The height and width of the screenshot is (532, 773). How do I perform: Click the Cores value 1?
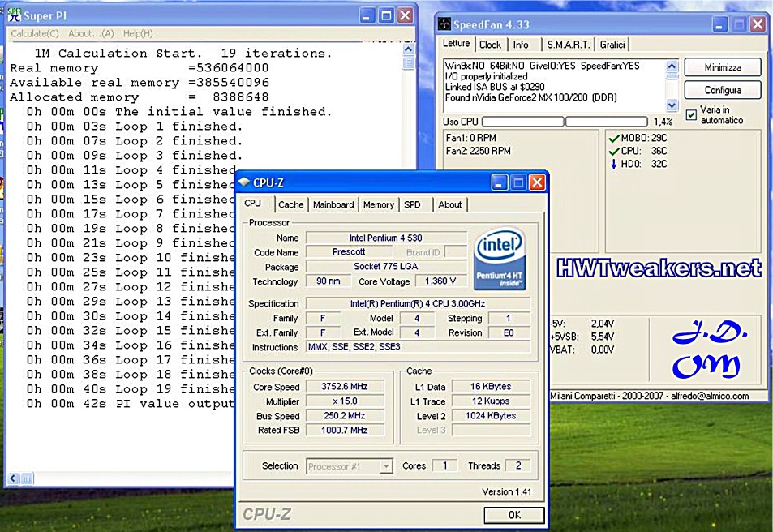click(444, 466)
